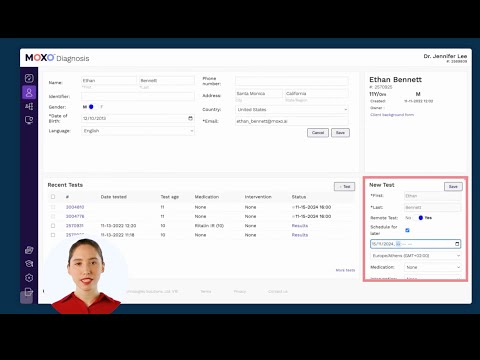Tick the checkbox for test 2570931

coord(53,226)
